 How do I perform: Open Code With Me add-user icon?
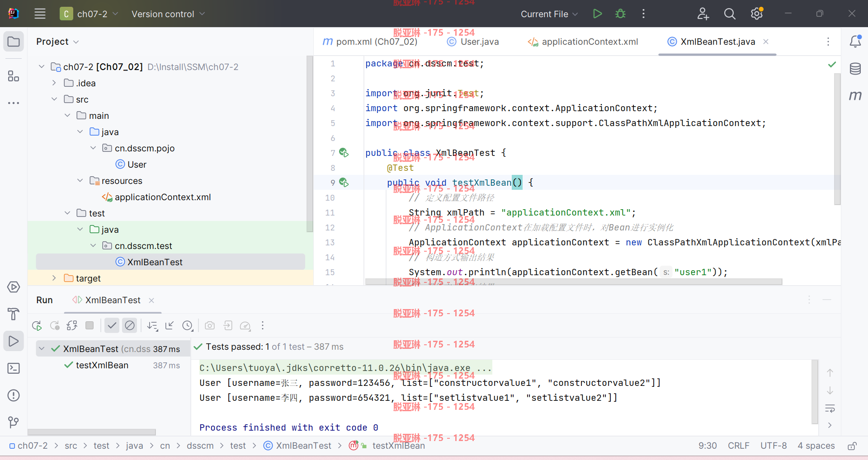tap(703, 14)
